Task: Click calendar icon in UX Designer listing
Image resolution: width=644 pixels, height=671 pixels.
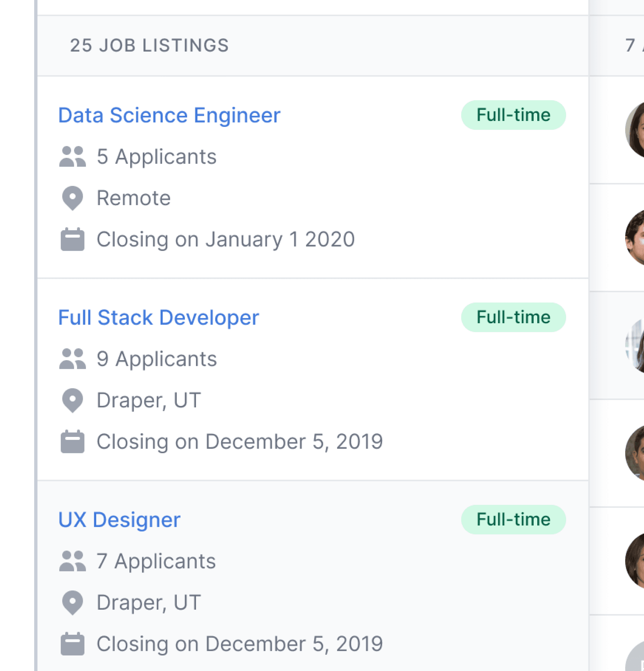Action: pos(72,644)
